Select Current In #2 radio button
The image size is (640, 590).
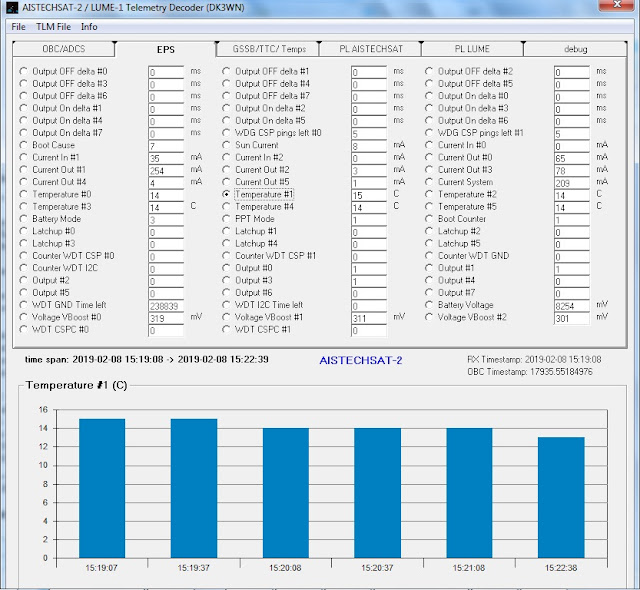[226, 157]
